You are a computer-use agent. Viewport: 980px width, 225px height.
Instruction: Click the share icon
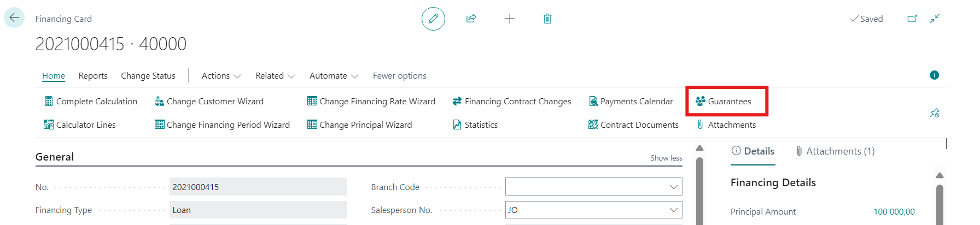(x=471, y=19)
